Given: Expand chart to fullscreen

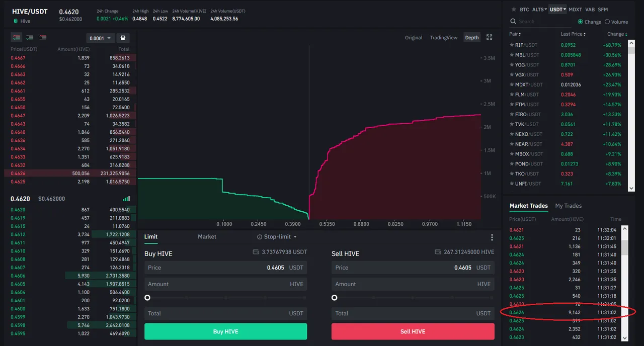Looking at the screenshot, I should click(x=489, y=38).
